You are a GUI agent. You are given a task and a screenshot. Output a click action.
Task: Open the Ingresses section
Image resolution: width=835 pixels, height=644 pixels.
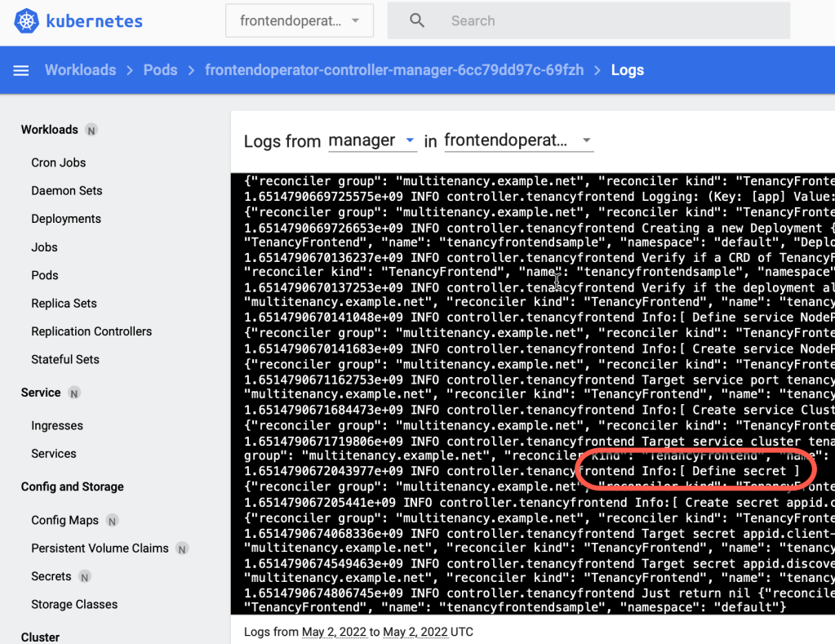click(57, 425)
